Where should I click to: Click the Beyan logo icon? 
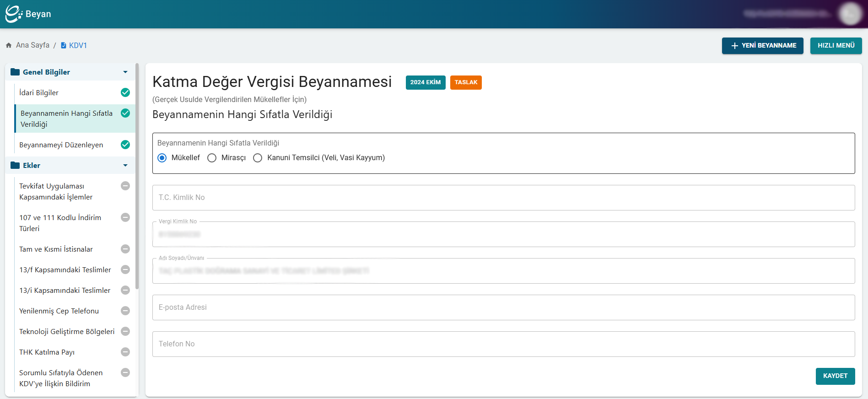coord(13,14)
